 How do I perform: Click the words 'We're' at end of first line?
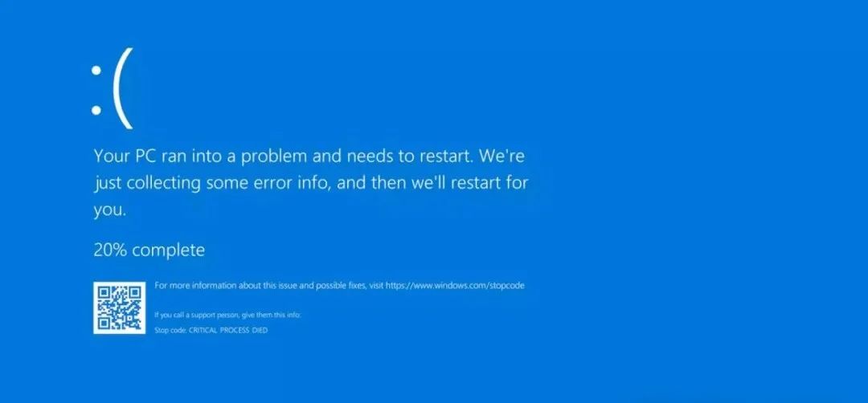pyautogui.click(x=502, y=157)
